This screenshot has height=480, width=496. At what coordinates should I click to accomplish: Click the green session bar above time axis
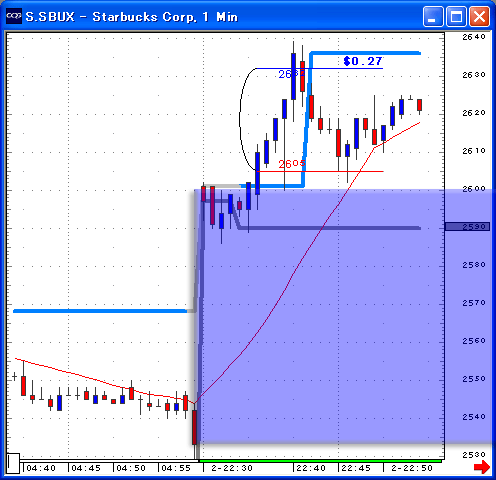(x=320, y=461)
